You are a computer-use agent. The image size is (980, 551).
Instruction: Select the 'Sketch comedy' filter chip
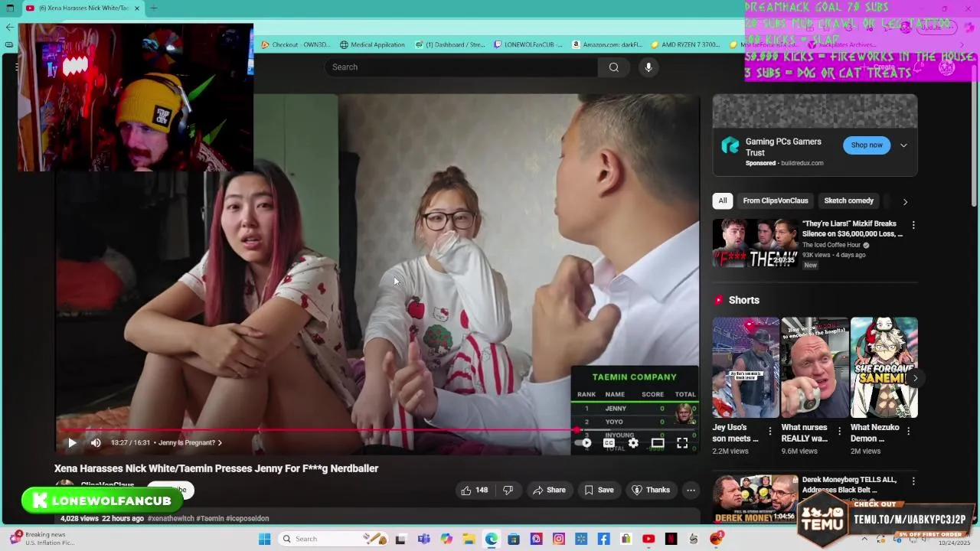pos(848,201)
